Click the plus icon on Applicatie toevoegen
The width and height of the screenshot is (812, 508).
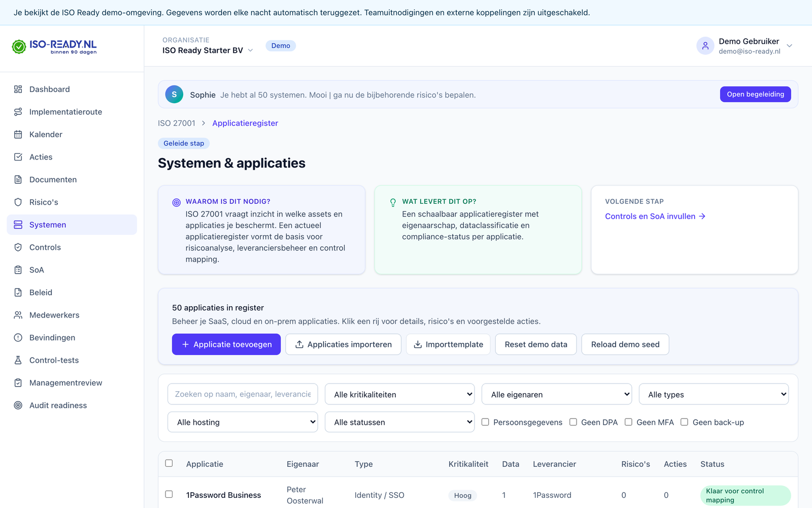coord(185,344)
